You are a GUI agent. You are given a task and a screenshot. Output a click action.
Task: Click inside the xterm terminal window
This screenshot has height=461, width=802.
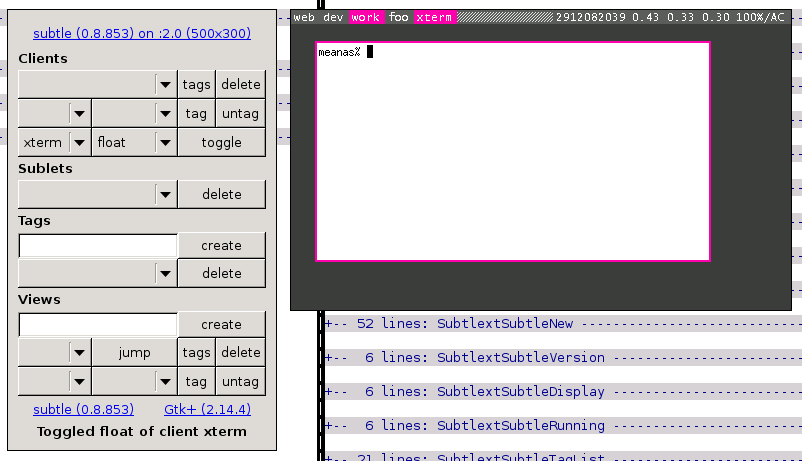pos(512,150)
